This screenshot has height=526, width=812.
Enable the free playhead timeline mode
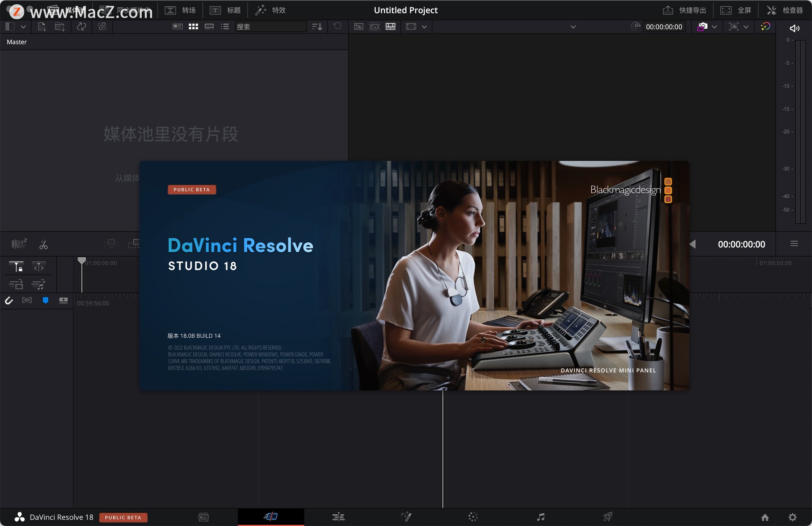[x=38, y=267]
